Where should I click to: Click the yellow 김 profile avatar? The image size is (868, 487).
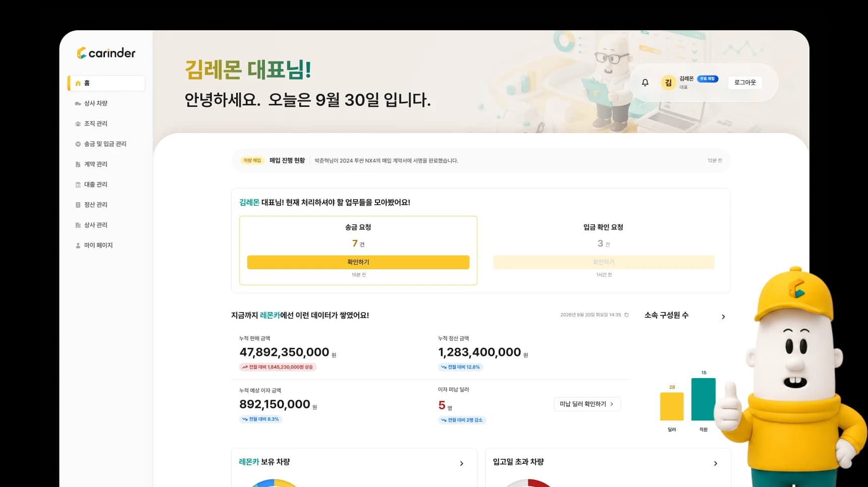click(668, 83)
